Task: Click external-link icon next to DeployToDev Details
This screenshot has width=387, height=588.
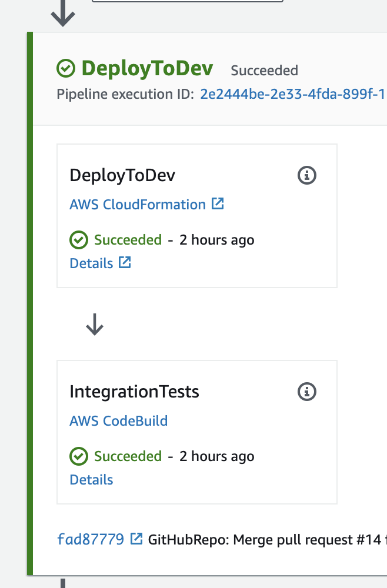Action: (125, 262)
